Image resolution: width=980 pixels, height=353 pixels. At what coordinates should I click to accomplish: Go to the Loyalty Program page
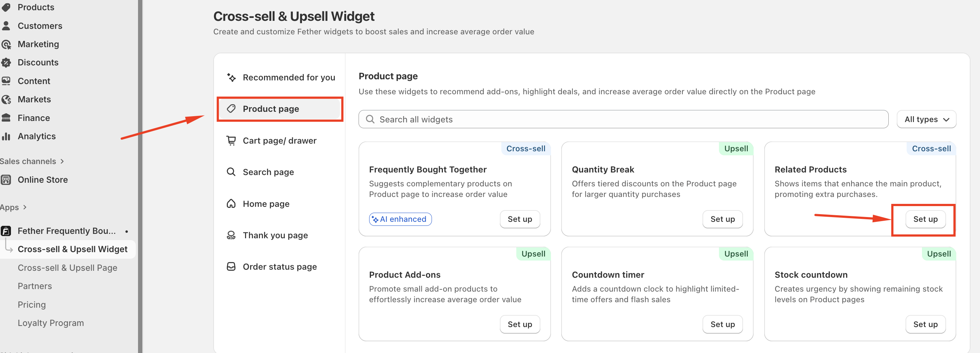[51, 323]
